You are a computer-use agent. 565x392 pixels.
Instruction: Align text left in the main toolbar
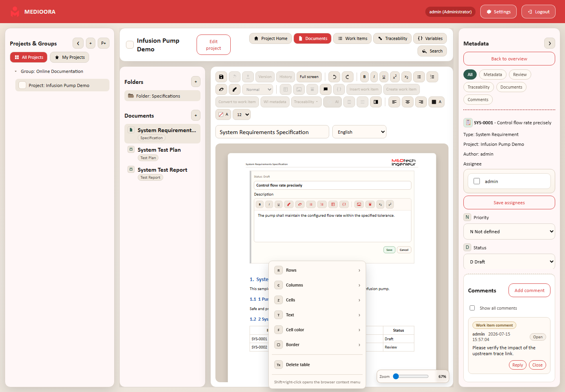[x=394, y=102]
